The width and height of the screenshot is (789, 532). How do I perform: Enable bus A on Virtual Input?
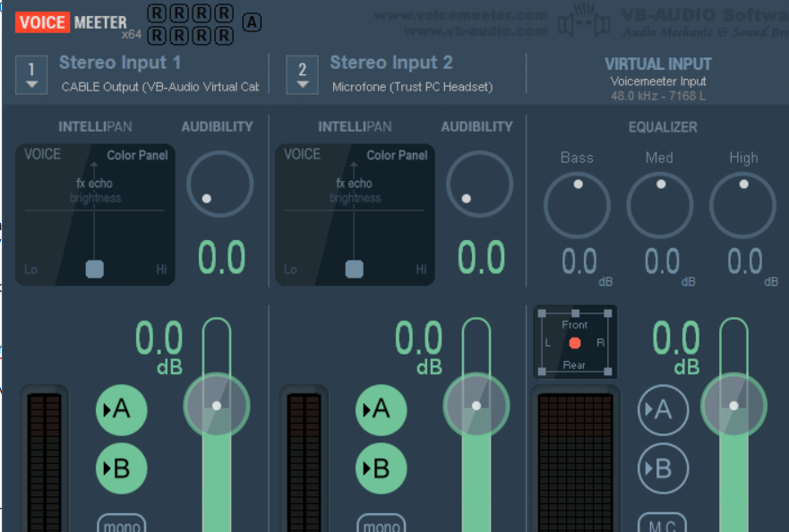pyautogui.click(x=664, y=409)
